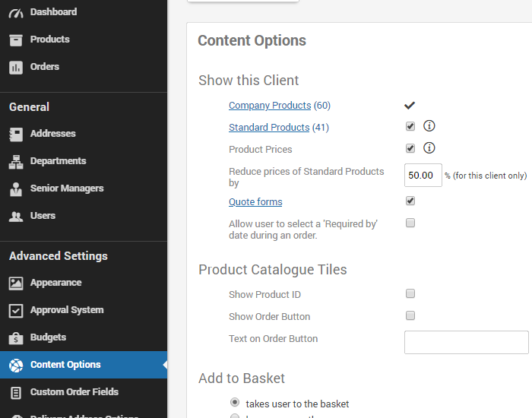Uncheck the Standard Products checkbox
The width and height of the screenshot is (532, 418).
410,126
